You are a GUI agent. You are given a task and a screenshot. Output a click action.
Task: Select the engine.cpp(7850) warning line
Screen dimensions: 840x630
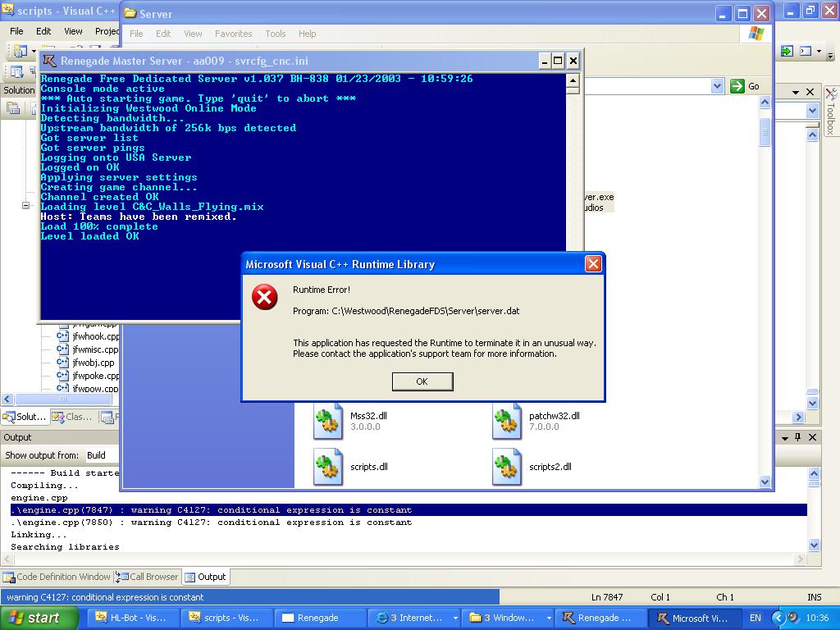pos(212,523)
